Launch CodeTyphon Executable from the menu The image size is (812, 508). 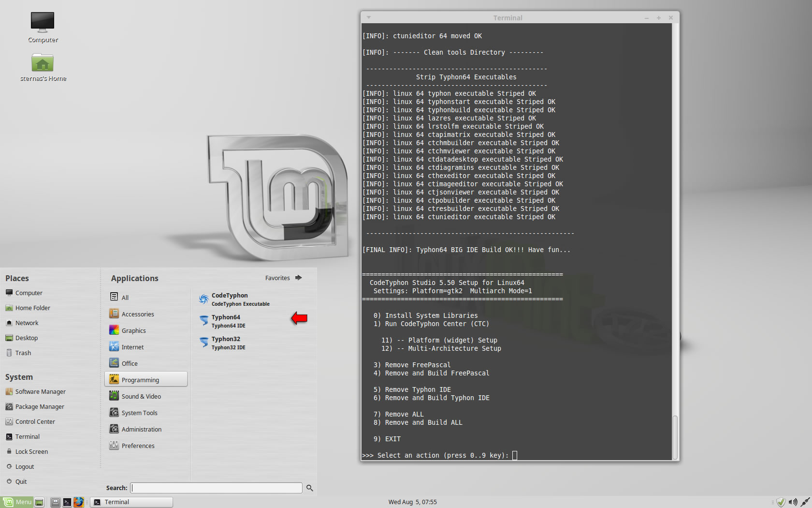click(234, 299)
